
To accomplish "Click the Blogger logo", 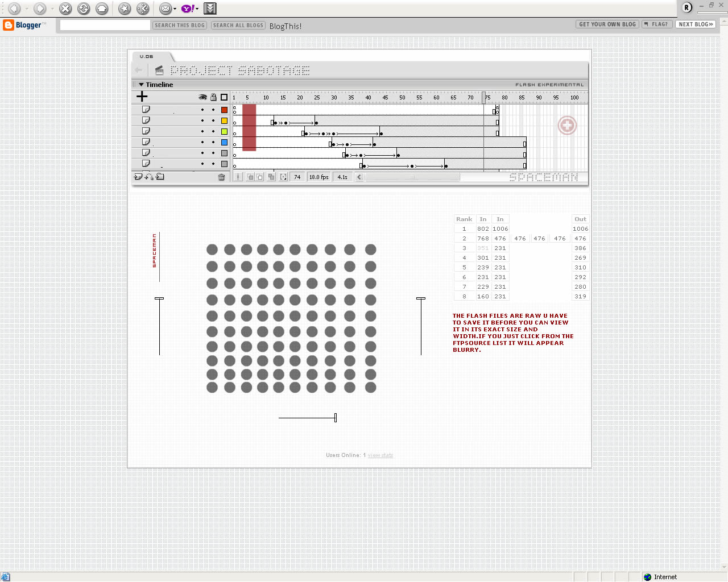I will [x=24, y=25].
